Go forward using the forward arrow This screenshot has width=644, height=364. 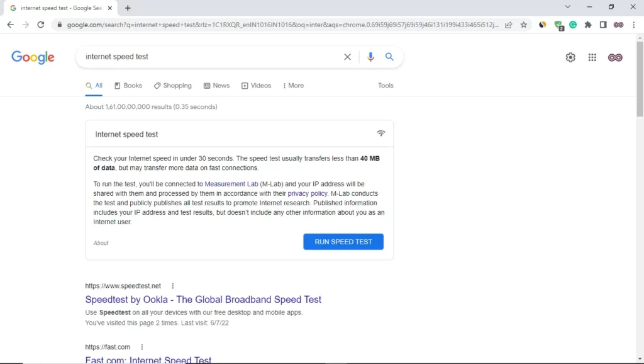(x=25, y=25)
